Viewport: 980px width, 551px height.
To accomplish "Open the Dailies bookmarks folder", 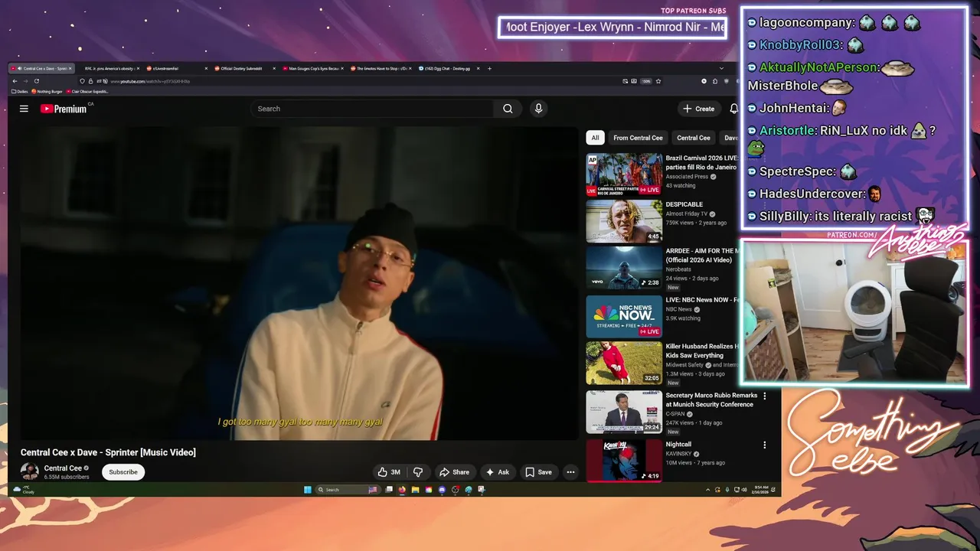I will [x=20, y=91].
